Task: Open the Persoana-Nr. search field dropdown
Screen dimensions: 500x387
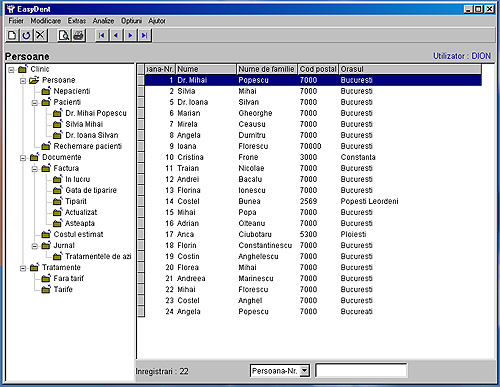Action: (x=305, y=371)
